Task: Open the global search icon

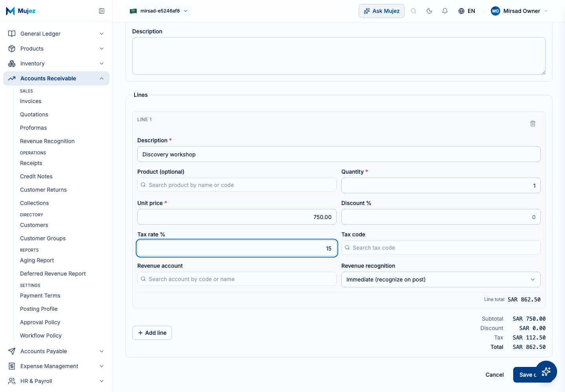Action: tap(414, 11)
